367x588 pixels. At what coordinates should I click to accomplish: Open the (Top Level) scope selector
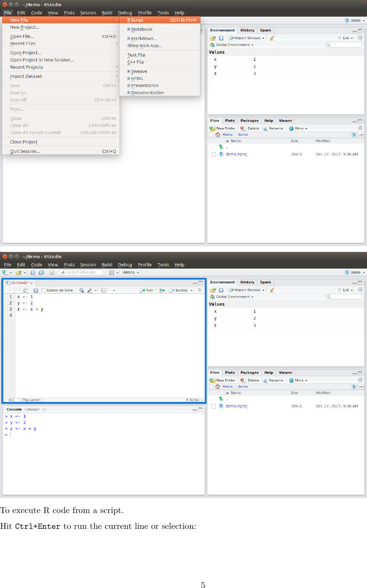coord(33,400)
